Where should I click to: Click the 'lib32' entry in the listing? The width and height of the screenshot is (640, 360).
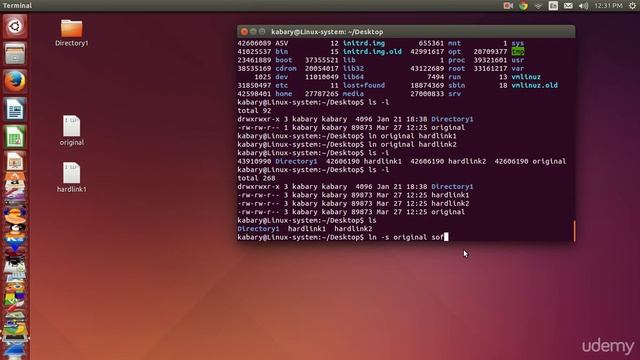[353, 69]
